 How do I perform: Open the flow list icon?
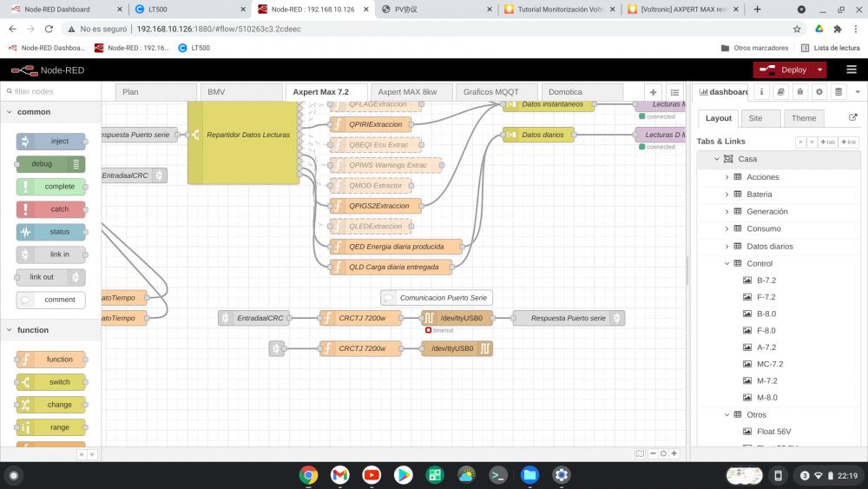tap(674, 92)
